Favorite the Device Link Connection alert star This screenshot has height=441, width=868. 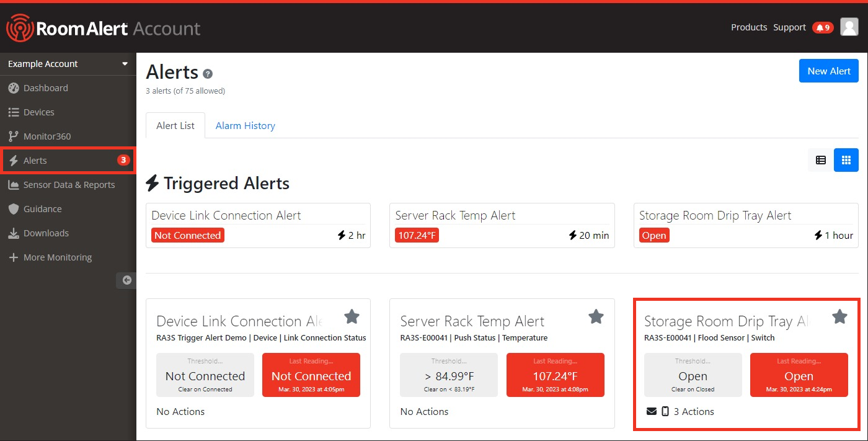[352, 317]
